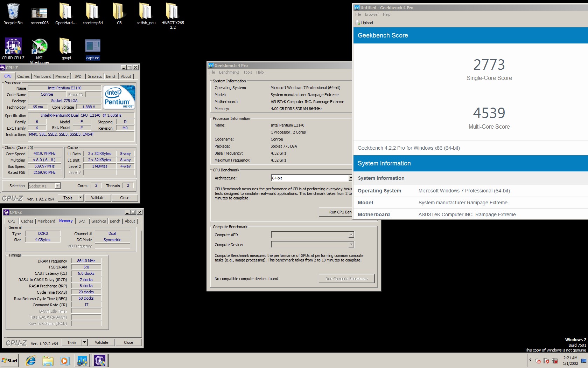This screenshot has height=368, width=588.
Task: Click the Show desktop button
Action: click(x=583, y=361)
